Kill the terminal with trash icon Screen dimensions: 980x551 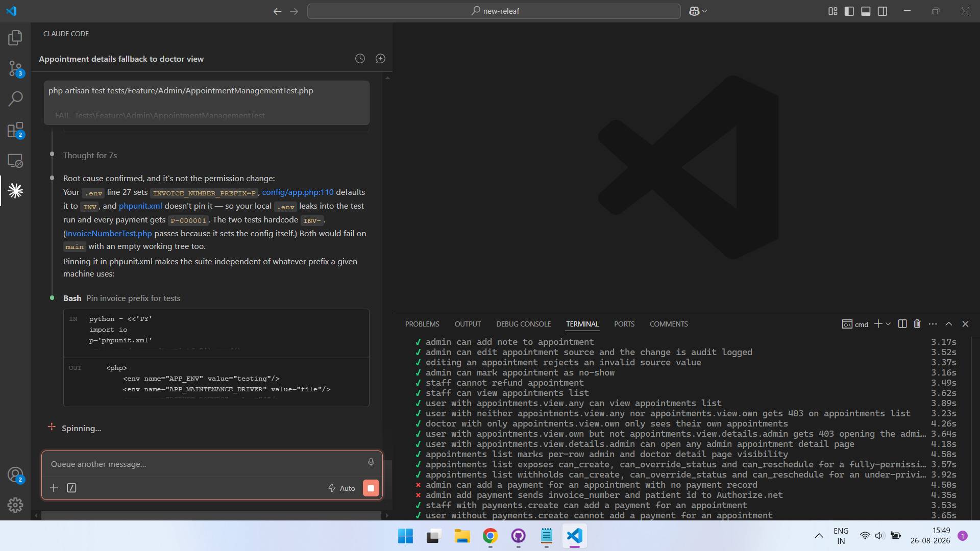917,324
